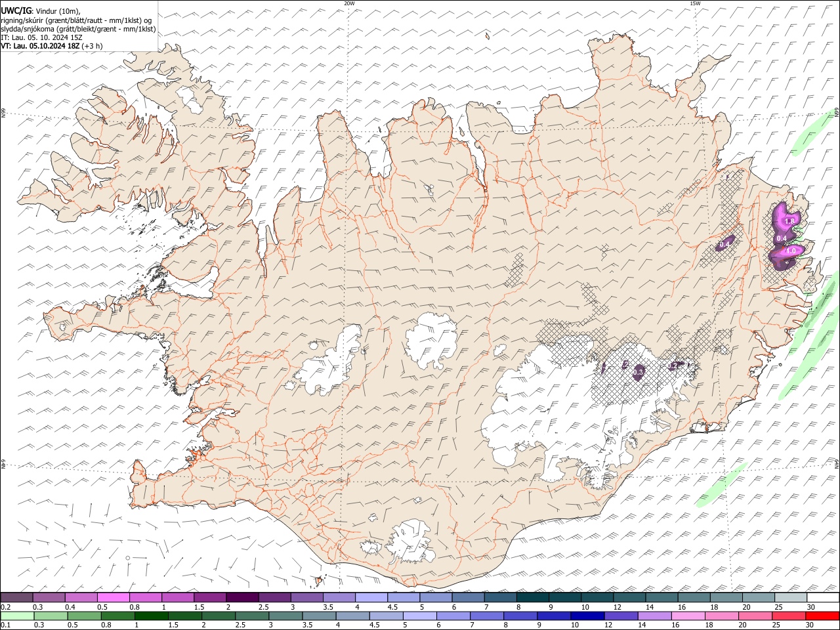The width and height of the screenshot is (840, 630).
Task: Click the top-row legend swatch labeled 0.2
Action: pyautogui.click(x=16, y=597)
